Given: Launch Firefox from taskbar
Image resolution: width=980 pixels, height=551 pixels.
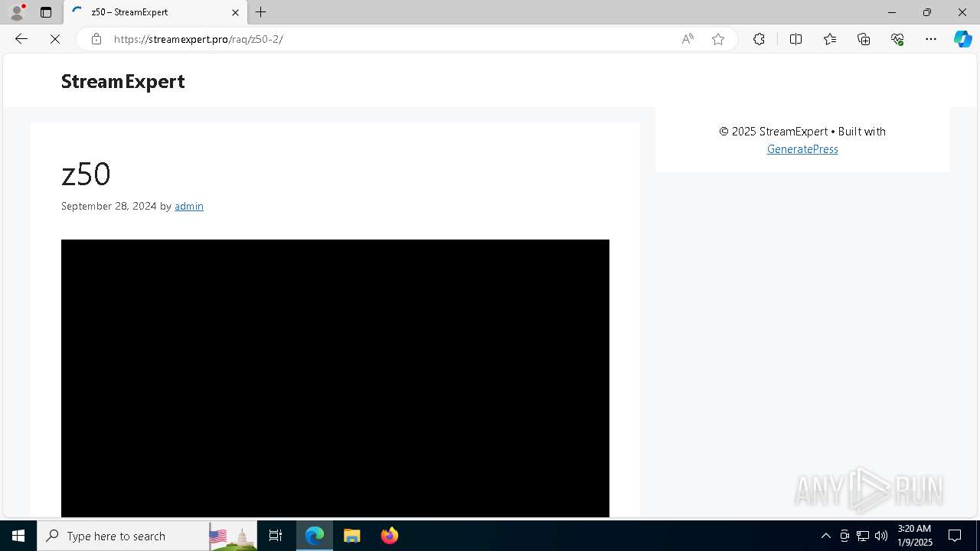Looking at the screenshot, I should [389, 536].
